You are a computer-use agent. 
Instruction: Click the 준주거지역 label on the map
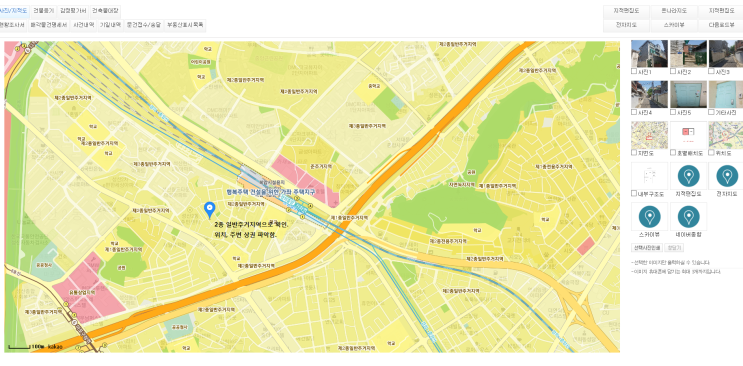click(x=321, y=167)
